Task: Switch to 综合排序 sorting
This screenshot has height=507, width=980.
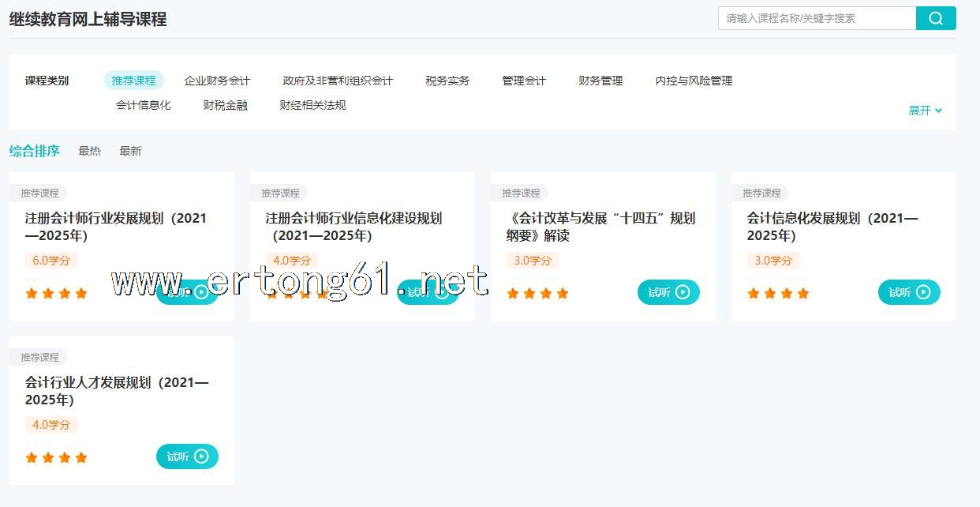Action: coord(34,151)
